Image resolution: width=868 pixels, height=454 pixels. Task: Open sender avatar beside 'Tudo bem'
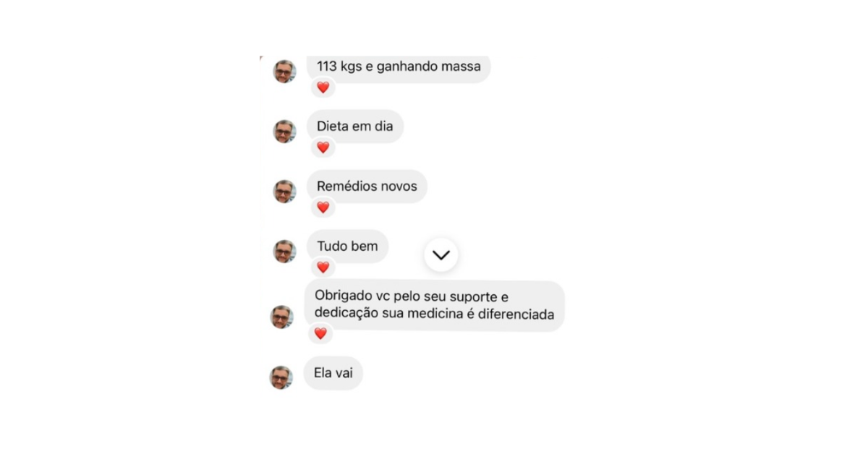(x=284, y=251)
